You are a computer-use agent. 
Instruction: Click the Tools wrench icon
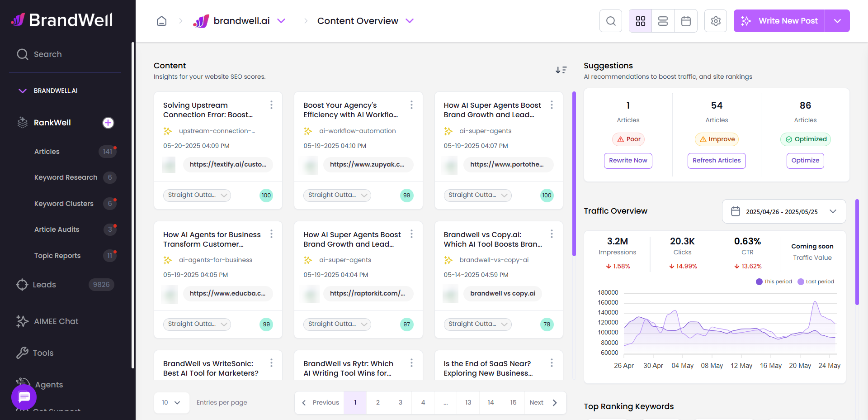click(x=22, y=353)
